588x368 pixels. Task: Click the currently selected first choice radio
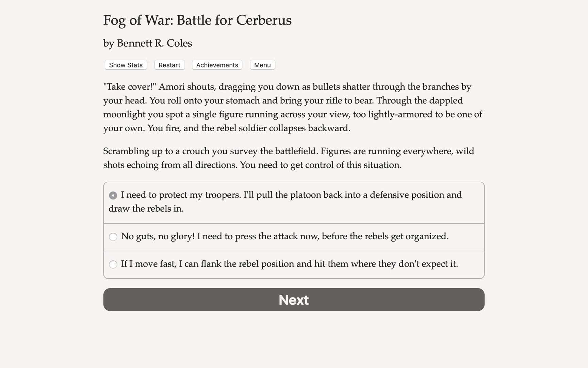click(113, 195)
